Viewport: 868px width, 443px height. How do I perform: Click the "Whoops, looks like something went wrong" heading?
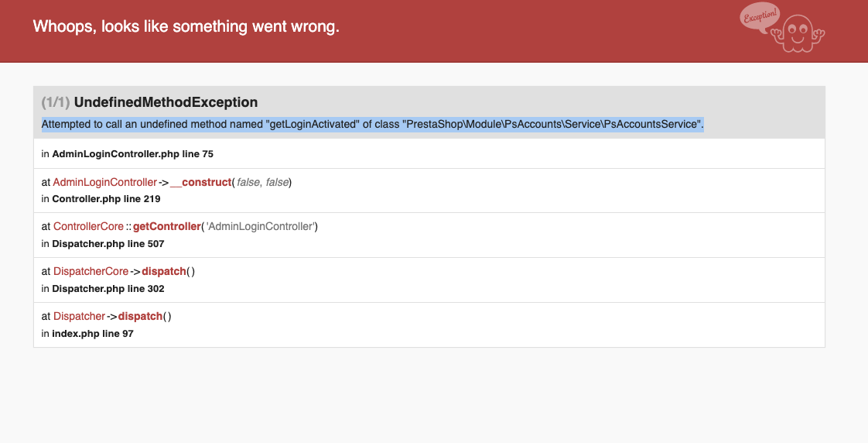coord(186,26)
